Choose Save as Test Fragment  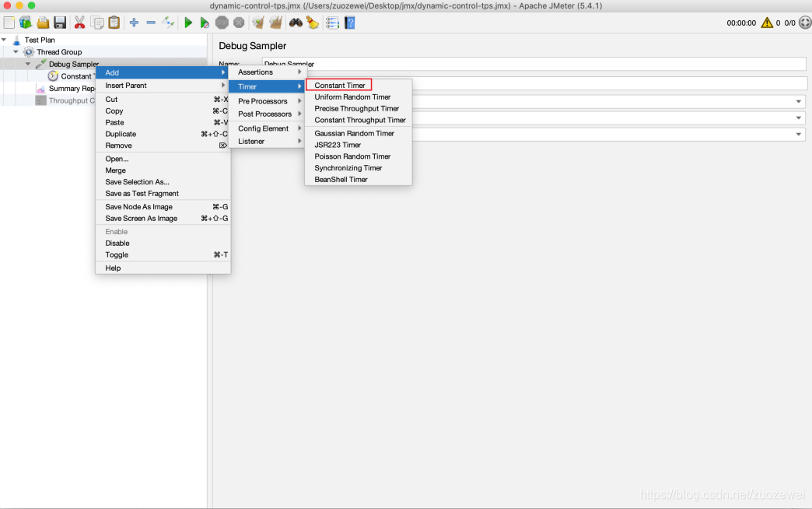coord(163,193)
